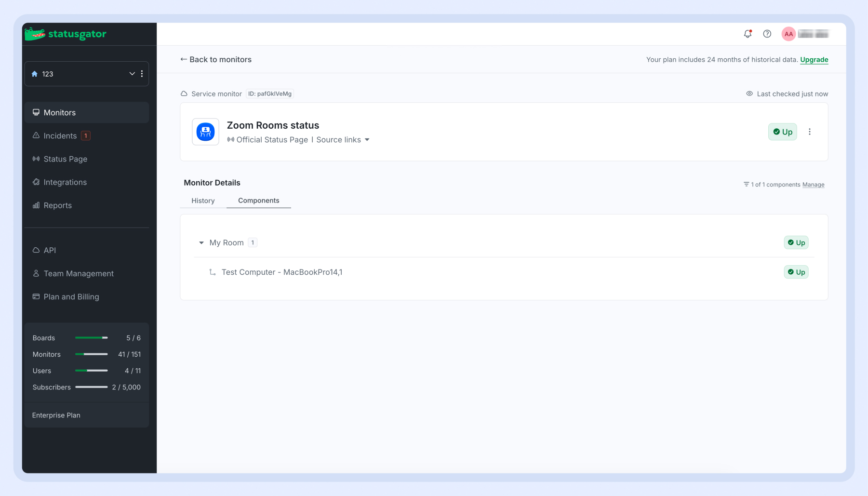Click the Upgrade plan link
Screen dimensions: 868x496
tap(814, 59)
